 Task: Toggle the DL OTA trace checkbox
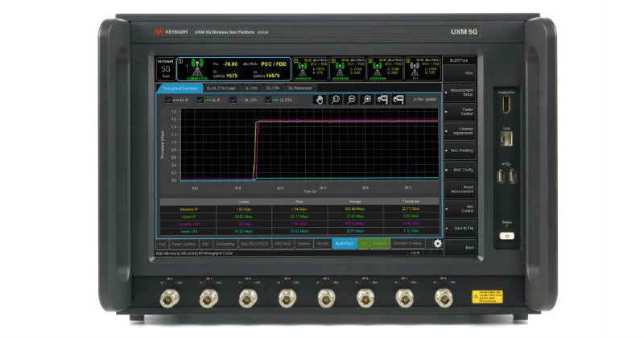point(233,101)
